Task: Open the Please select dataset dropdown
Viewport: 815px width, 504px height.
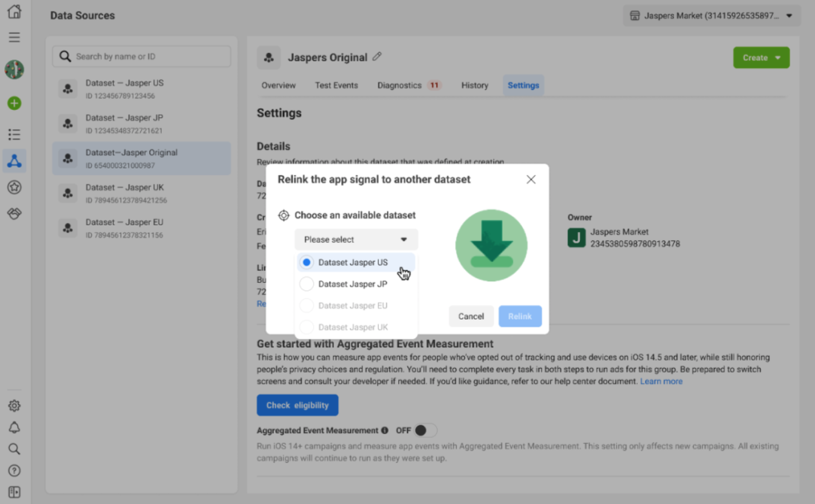Action: click(x=356, y=239)
